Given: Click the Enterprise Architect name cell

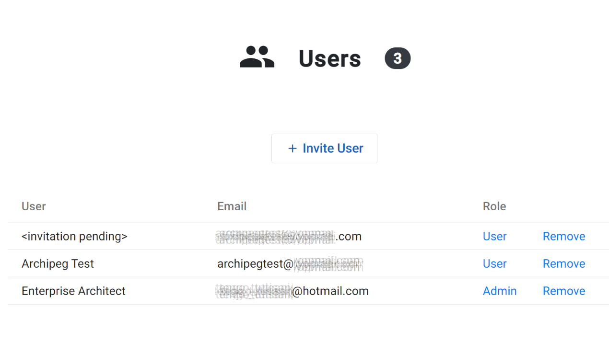Looking at the screenshot, I should pyautogui.click(x=73, y=291).
